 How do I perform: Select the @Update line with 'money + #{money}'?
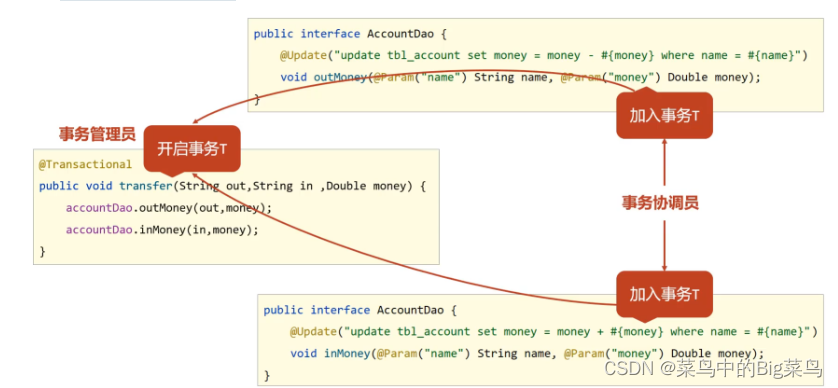(554, 331)
